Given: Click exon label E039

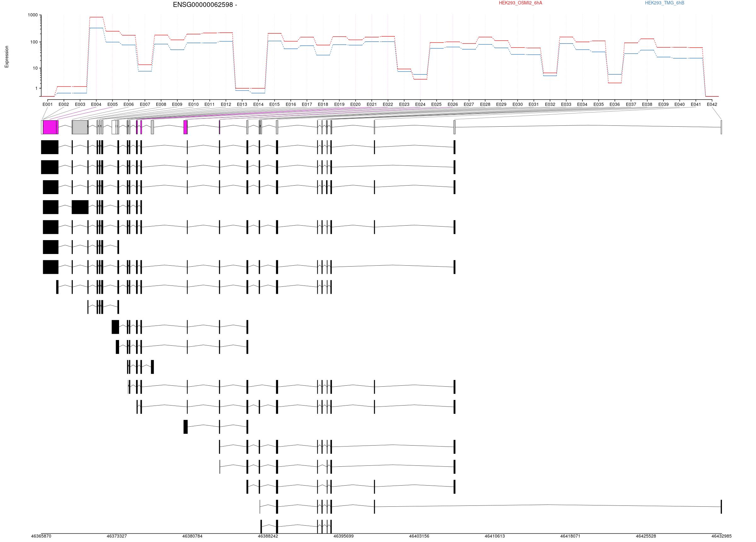Looking at the screenshot, I should point(663,104).
